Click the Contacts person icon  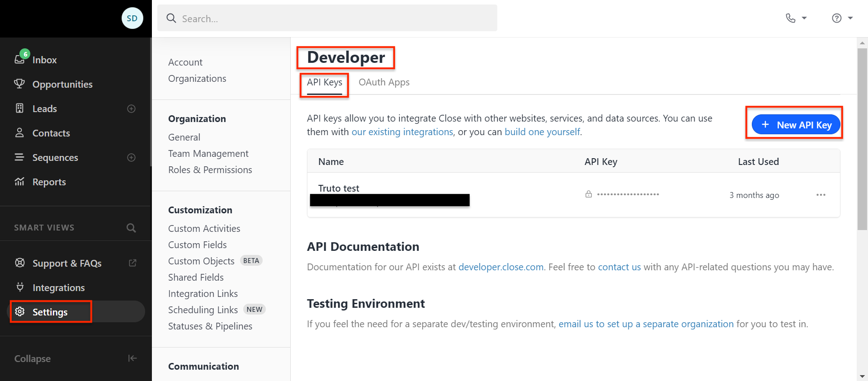pyautogui.click(x=19, y=132)
